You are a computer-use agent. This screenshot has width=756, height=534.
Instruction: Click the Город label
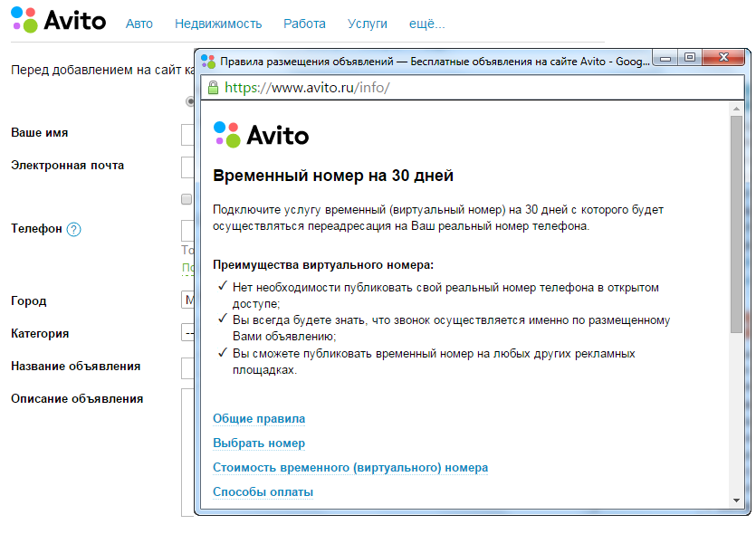(x=29, y=301)
